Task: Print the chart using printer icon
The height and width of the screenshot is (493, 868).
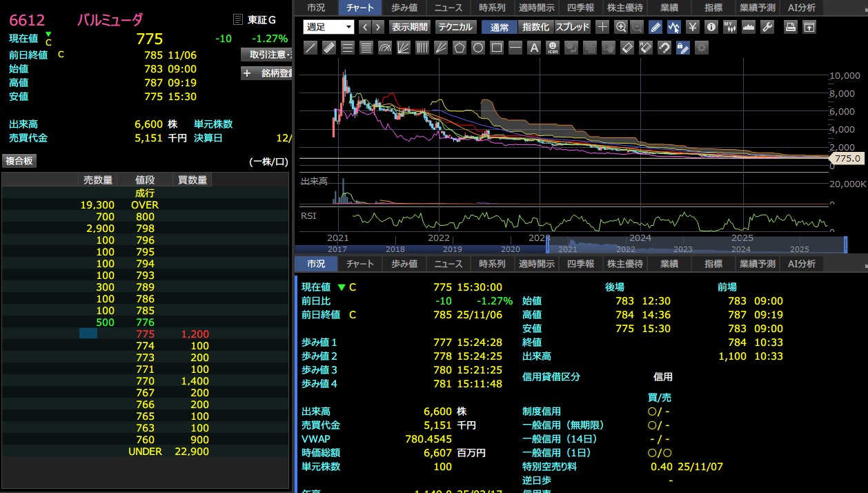Action: [791, 27]
